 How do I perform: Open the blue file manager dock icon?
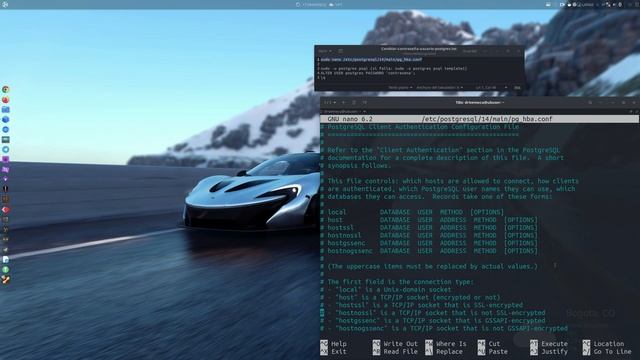point(6,109)
